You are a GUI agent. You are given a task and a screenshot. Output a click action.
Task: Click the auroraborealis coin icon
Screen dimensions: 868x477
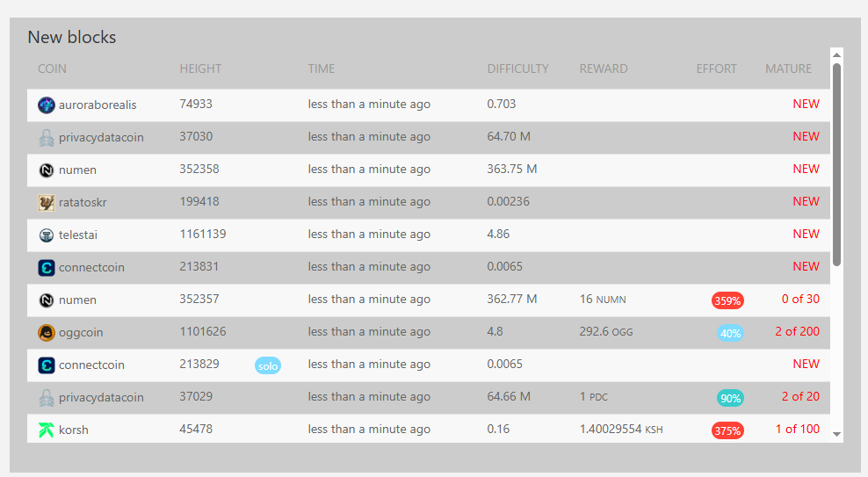tap(47, 105)
